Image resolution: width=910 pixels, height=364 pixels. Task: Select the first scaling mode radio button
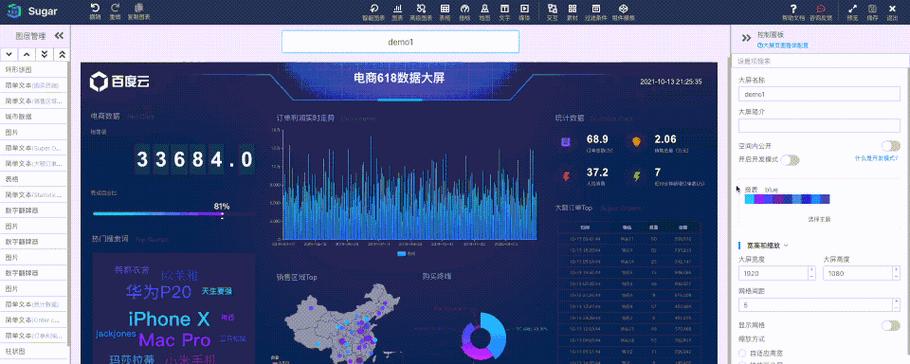click(x=742, y=353)
